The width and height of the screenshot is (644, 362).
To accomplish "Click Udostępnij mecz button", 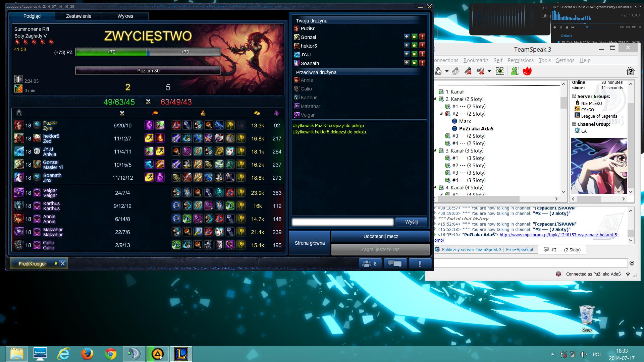I will pos(380,236).
